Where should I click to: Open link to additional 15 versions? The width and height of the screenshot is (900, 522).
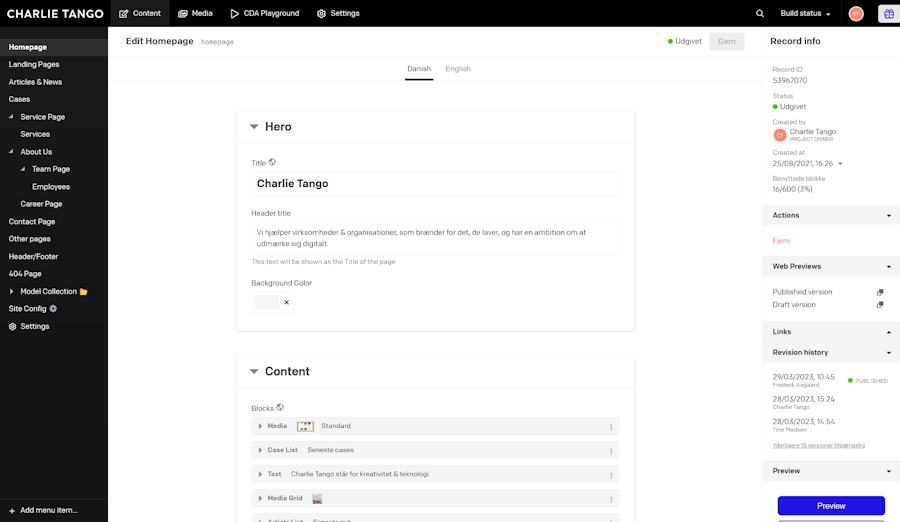(818, 446)
